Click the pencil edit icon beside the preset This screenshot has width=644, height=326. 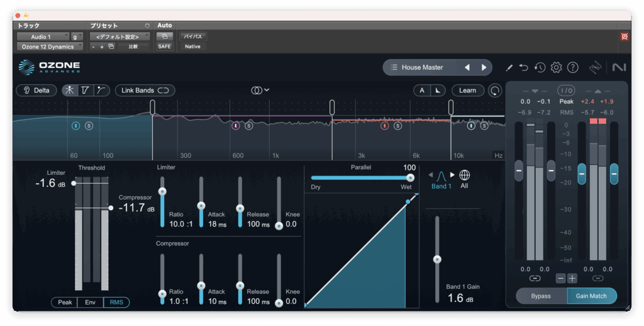pyautogui.click(x=509, y=67)
